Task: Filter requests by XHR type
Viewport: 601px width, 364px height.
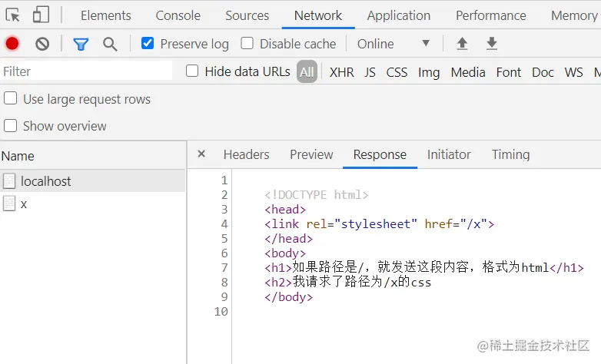Action: coord(341,72)
